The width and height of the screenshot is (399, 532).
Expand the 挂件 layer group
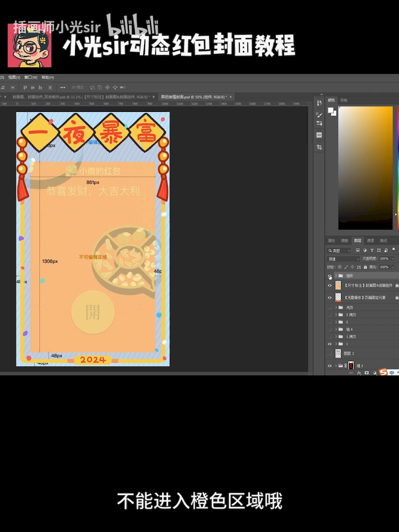(336, 276)
